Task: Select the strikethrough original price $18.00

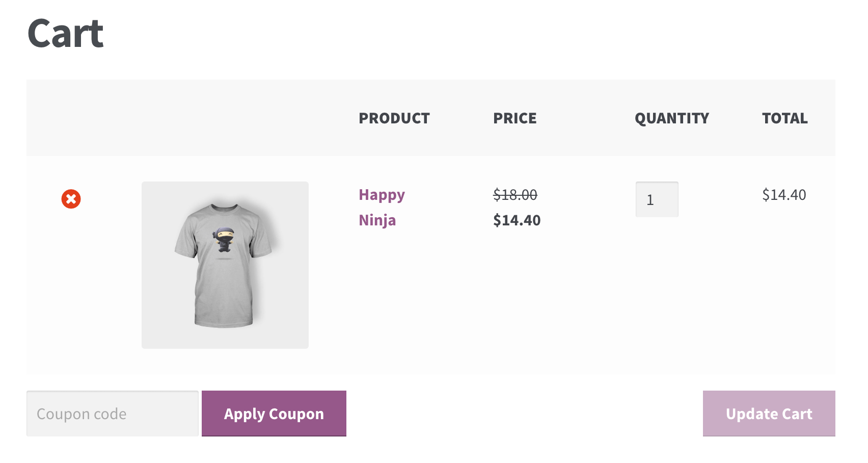Action: pos(514,194)
